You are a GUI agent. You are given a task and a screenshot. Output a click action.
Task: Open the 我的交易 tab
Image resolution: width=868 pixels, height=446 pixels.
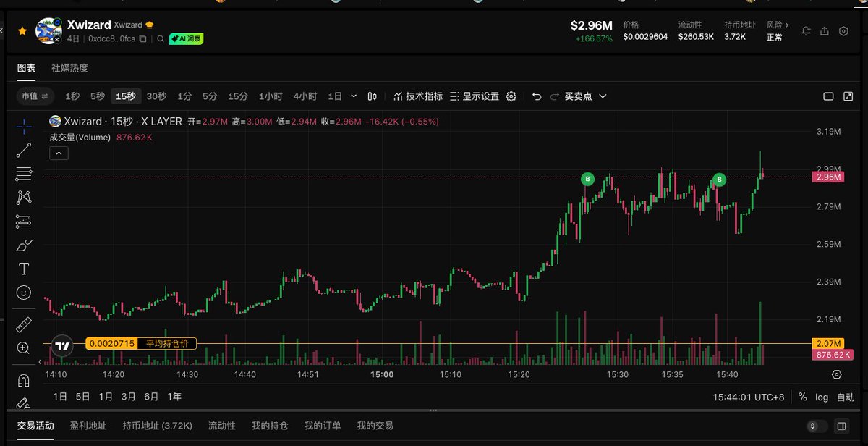tap(375, 426)
